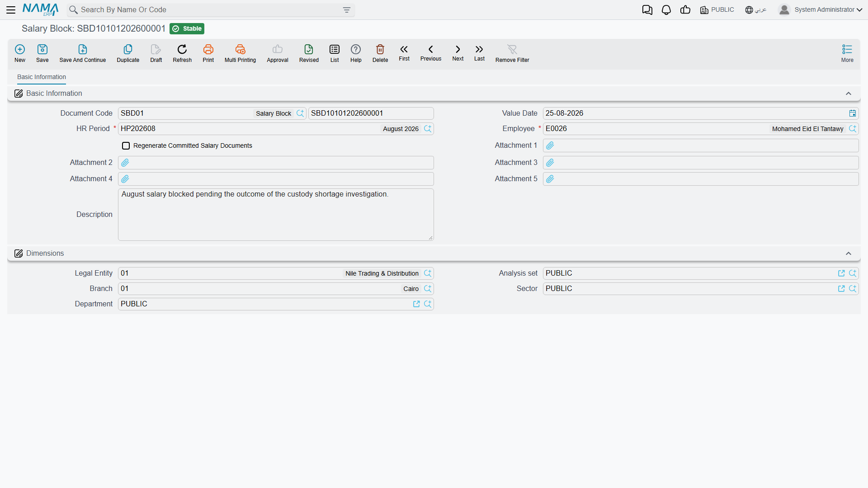Open the Value Date calendar picker
868x488 pixels.
852,113
